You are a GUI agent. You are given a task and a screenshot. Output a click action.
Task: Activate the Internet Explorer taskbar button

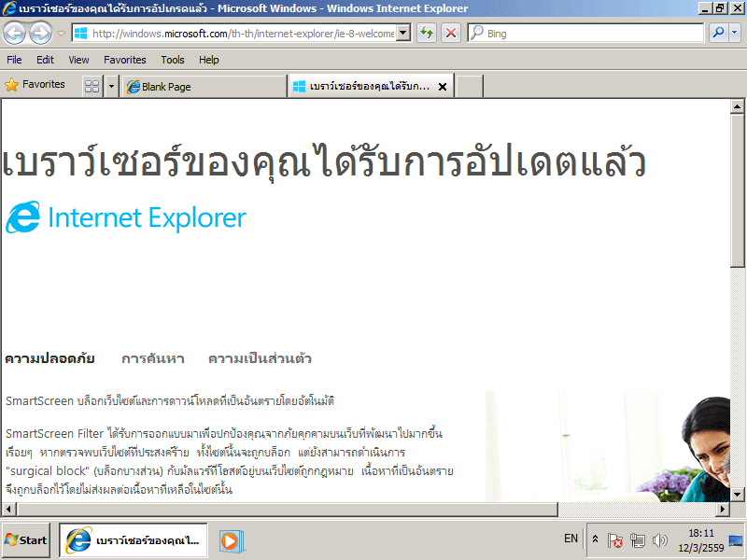coord(133,540)
